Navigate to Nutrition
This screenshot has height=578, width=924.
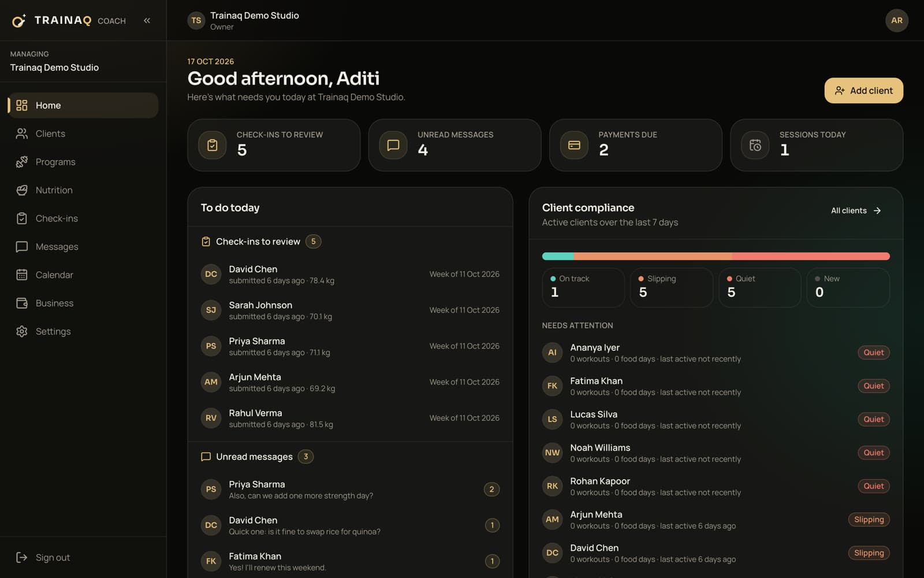83,190
